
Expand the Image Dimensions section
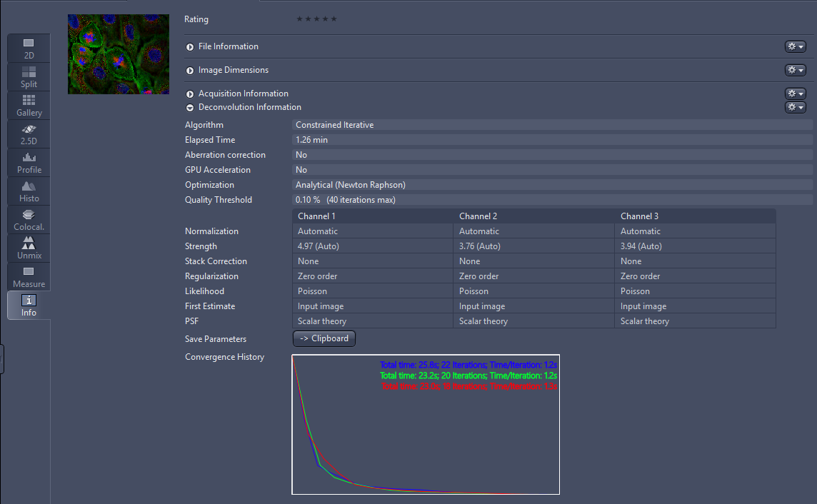point(189,70)
